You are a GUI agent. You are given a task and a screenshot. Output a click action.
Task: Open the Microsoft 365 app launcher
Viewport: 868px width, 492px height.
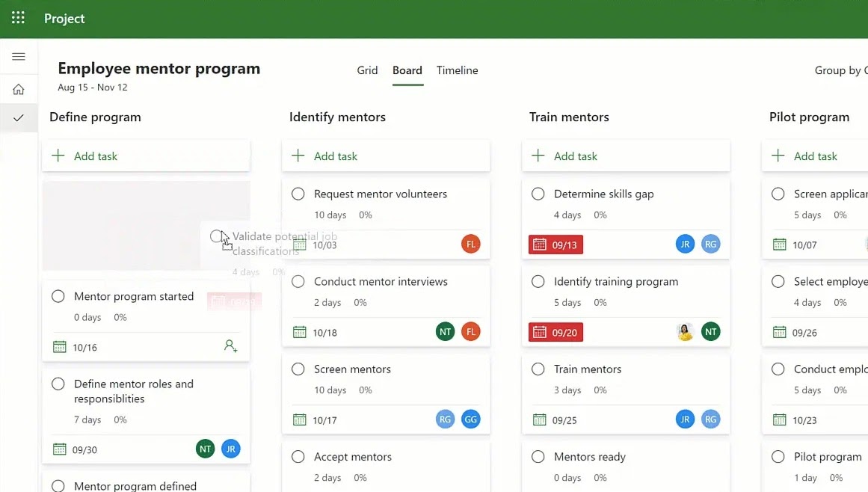[16, 18]
